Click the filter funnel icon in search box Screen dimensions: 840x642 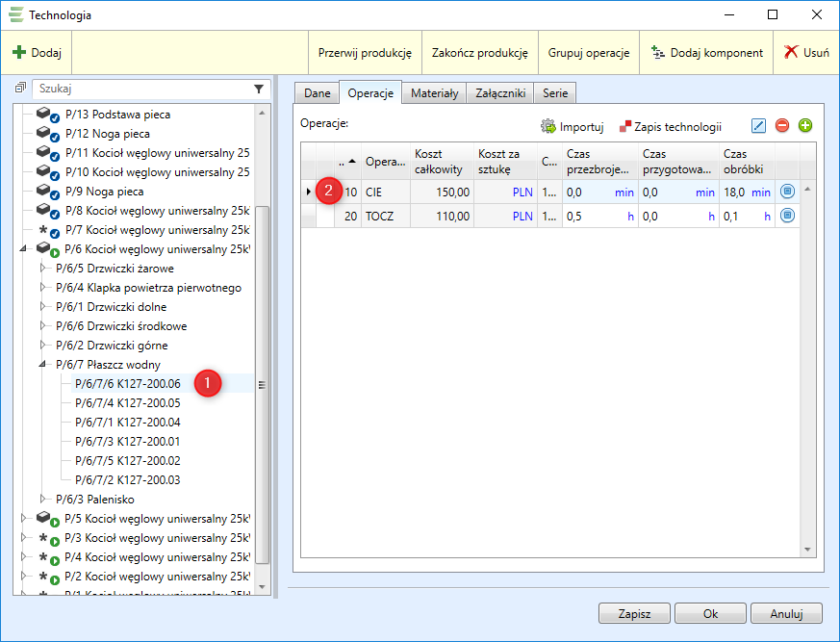pyautogui.click(x=259, y=89)
